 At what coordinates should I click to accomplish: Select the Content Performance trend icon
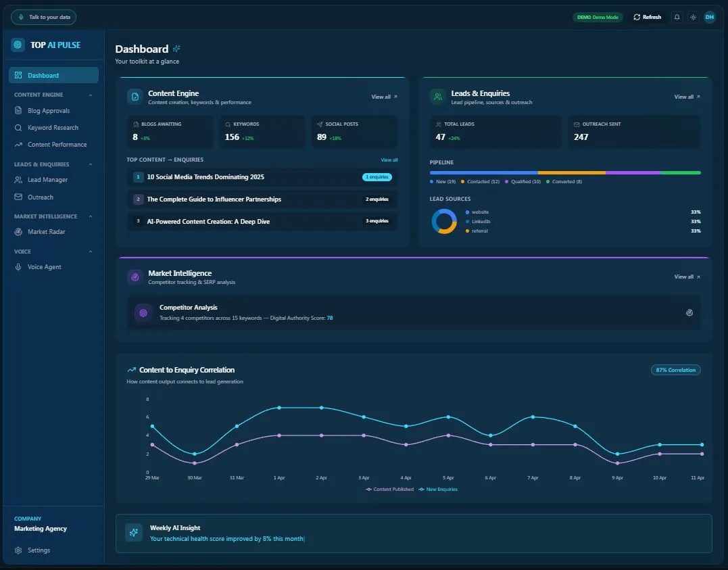point(18,144)
